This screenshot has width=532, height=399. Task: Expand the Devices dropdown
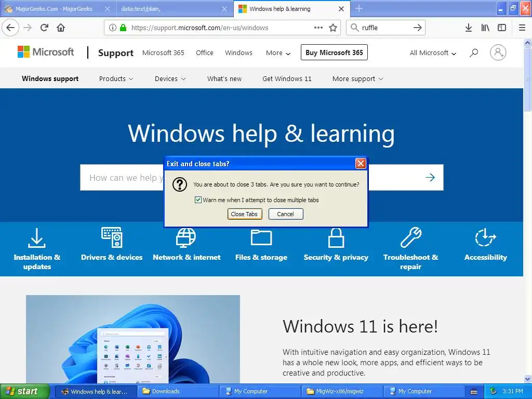[170, 79]
